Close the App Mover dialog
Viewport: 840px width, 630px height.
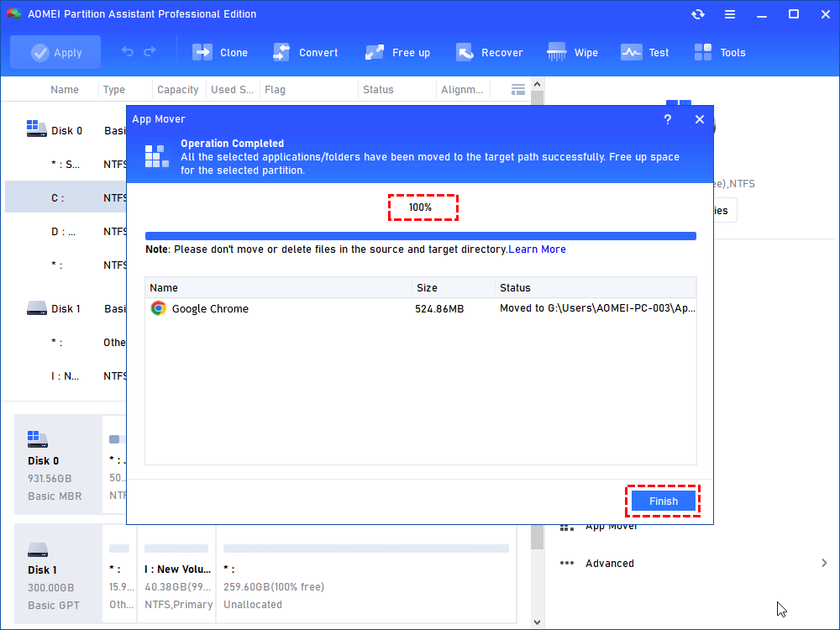click(700, 119)
